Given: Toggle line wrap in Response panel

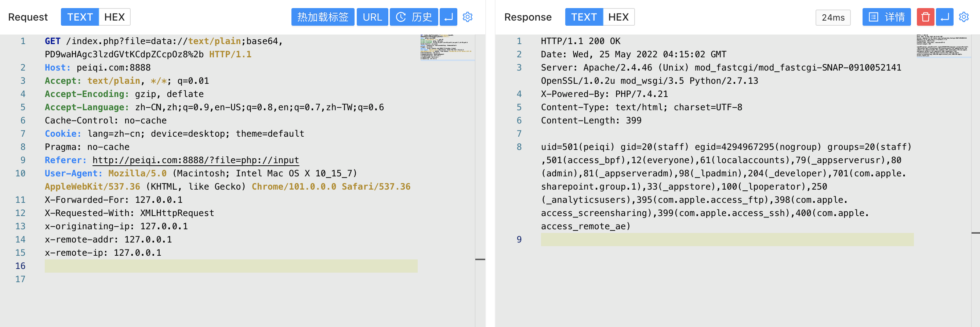Looking at the screenshot, I should pyautogui.click(x=944, y=17).
